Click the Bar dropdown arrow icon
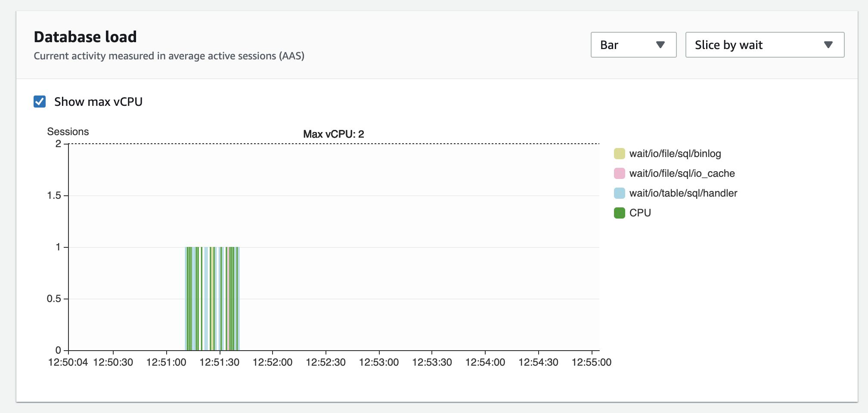Screen dimensions: 868x413 click(x=660, y=45)
